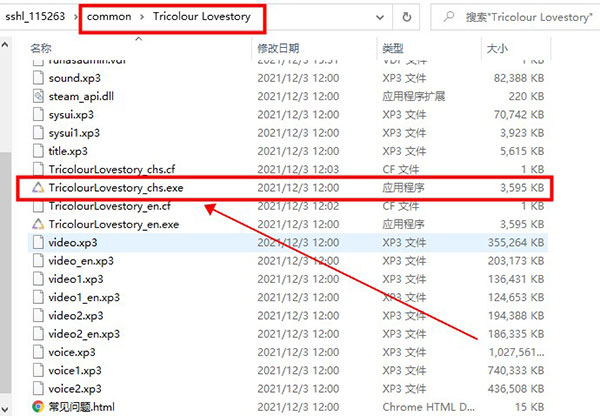Viewport: 600px width, 416px height.
Task: Select the file name video1.xp3
Action: pos(76,279)
